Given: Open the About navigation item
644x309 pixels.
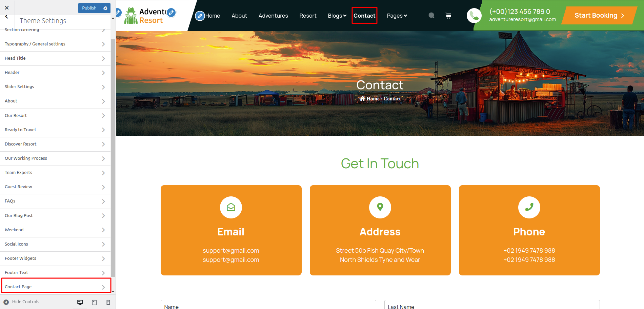Looking at the screenshot, I should point(239,15).
